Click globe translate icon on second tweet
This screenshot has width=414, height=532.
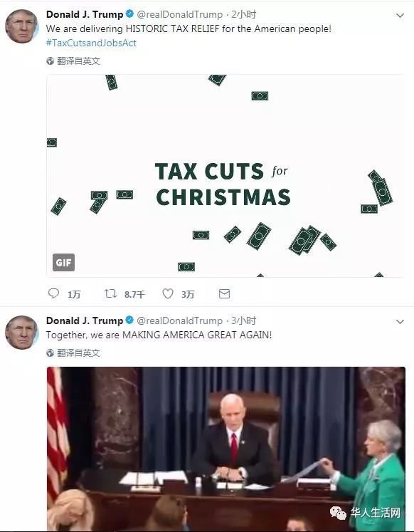(50, 353)
